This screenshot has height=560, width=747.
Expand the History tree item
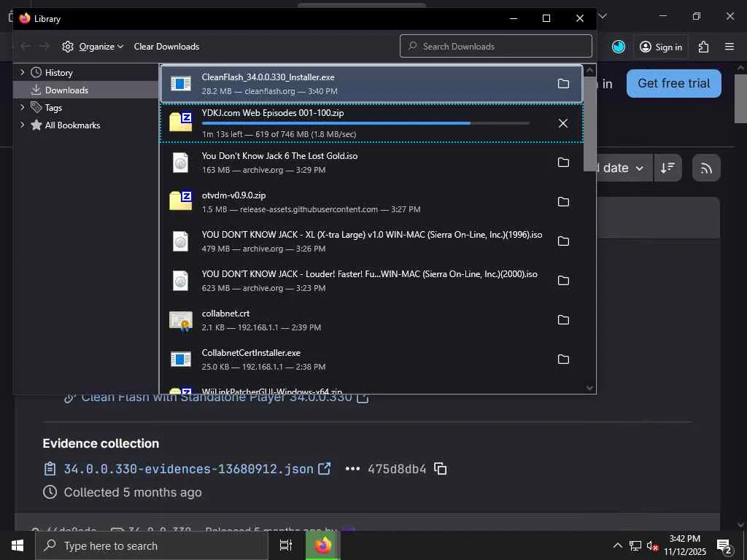22,72
